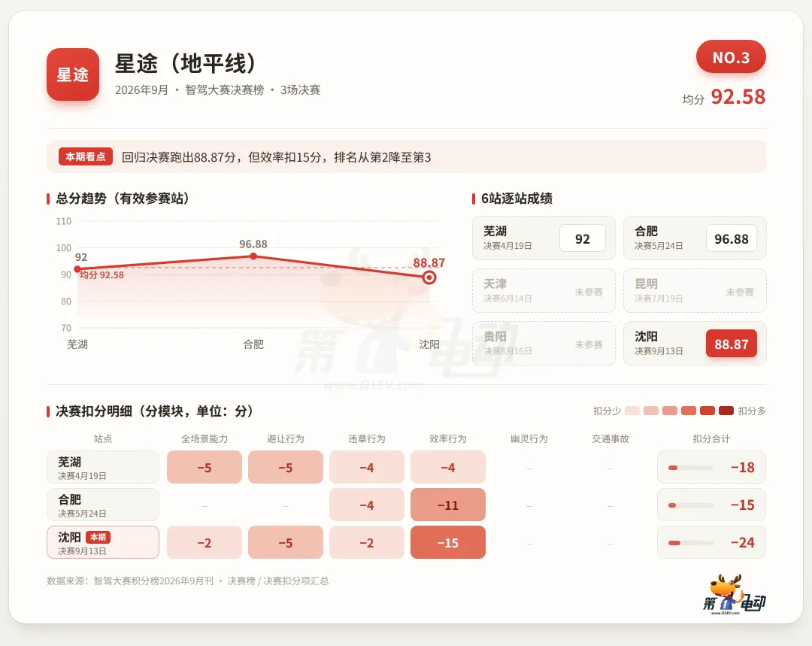Click the 本期看点 highlight tag
The height and width of the screenshot is (646, 812).
click(x=86, y=156)
